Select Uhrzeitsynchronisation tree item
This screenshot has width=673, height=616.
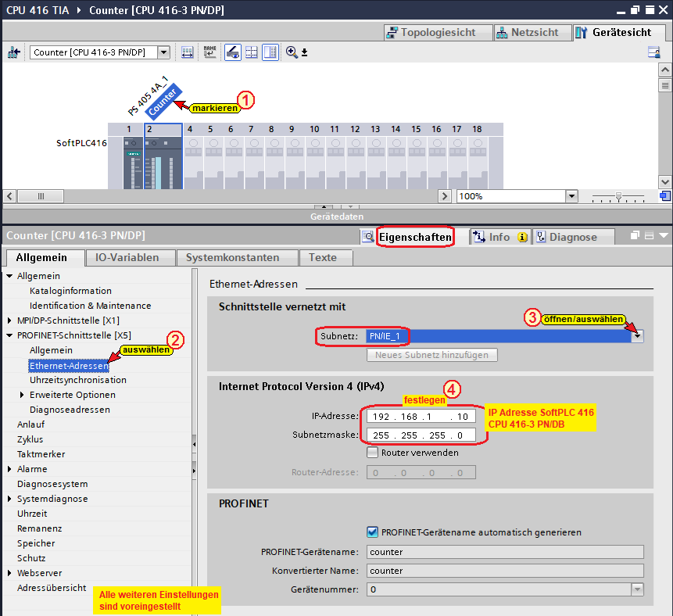coord(78,380)
